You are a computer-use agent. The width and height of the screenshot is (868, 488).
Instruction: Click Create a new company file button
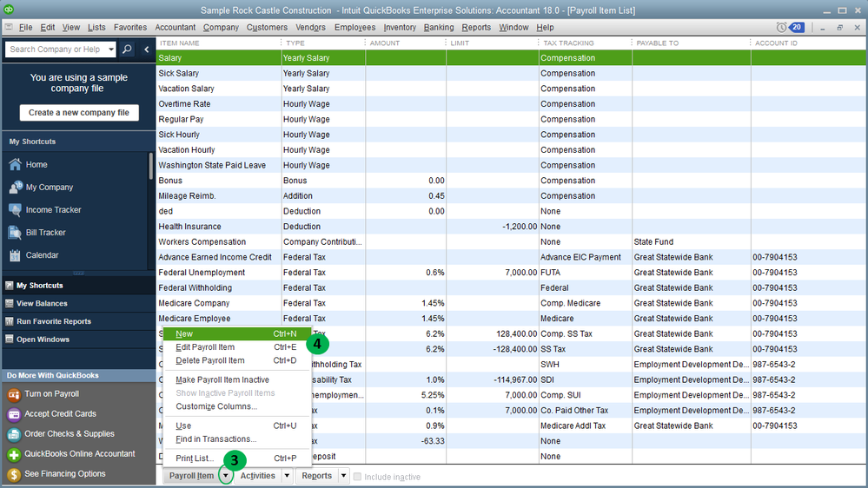(79, 113)
